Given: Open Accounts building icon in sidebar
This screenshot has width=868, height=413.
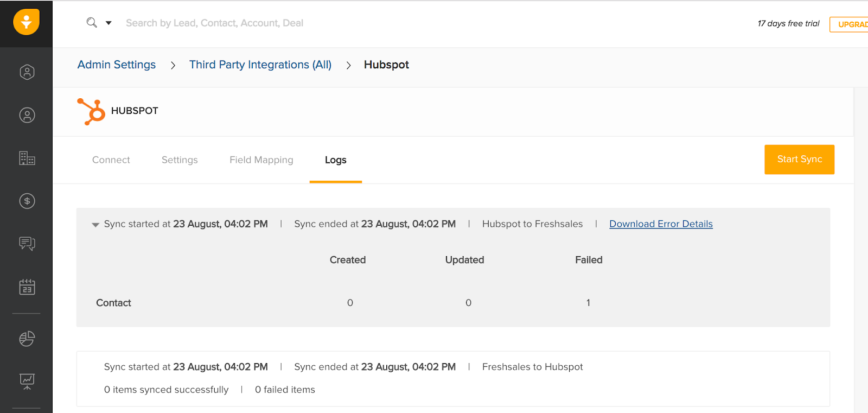Looking at the screenshot, I should coord(27,158).
